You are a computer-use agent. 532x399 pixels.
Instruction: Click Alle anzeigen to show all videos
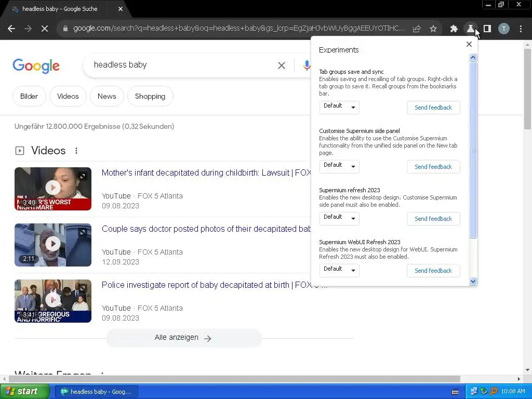coord(183,338)
